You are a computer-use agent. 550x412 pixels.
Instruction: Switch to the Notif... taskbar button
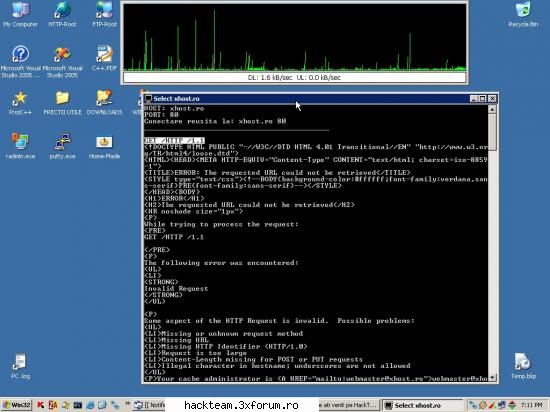[149, 405]
